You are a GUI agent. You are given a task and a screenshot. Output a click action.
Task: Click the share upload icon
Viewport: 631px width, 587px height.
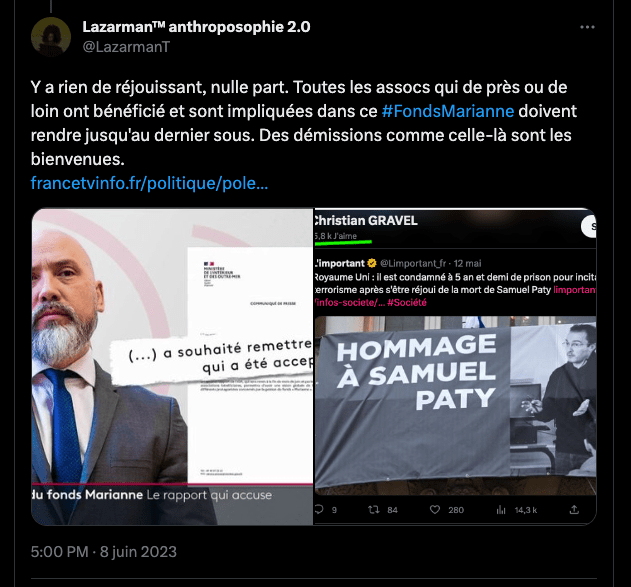(x=574, y=510)
